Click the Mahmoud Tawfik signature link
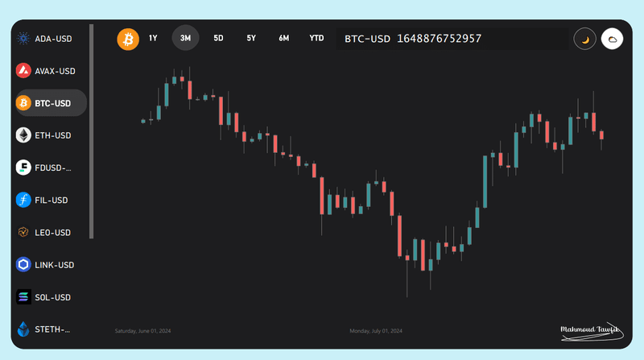 coord(590,329)
